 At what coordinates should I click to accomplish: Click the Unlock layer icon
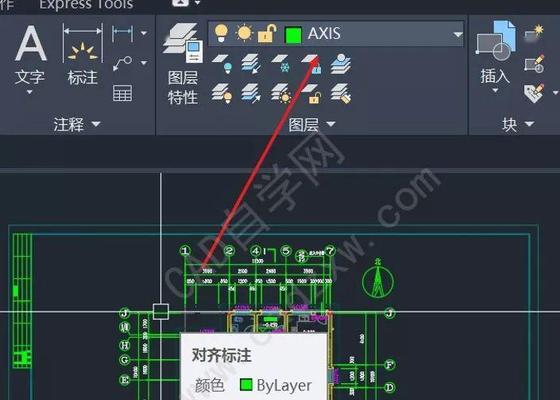click(x=311, y=94)
